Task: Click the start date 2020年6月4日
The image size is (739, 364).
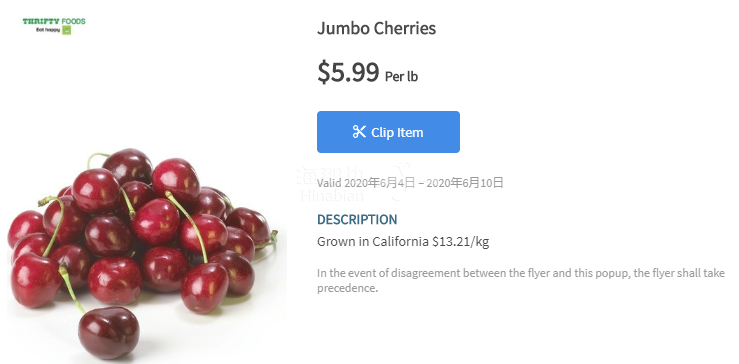Action: (380, 183)
